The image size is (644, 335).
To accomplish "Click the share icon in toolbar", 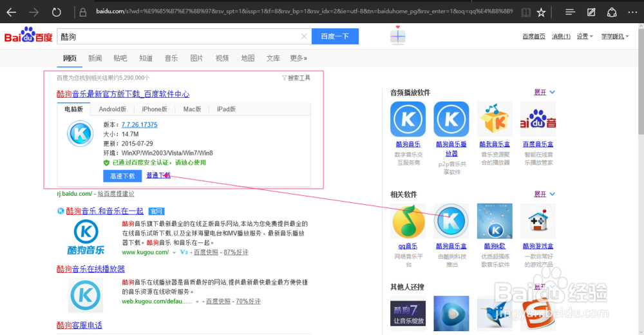I will pyautogui.click(x=612, y=12).
